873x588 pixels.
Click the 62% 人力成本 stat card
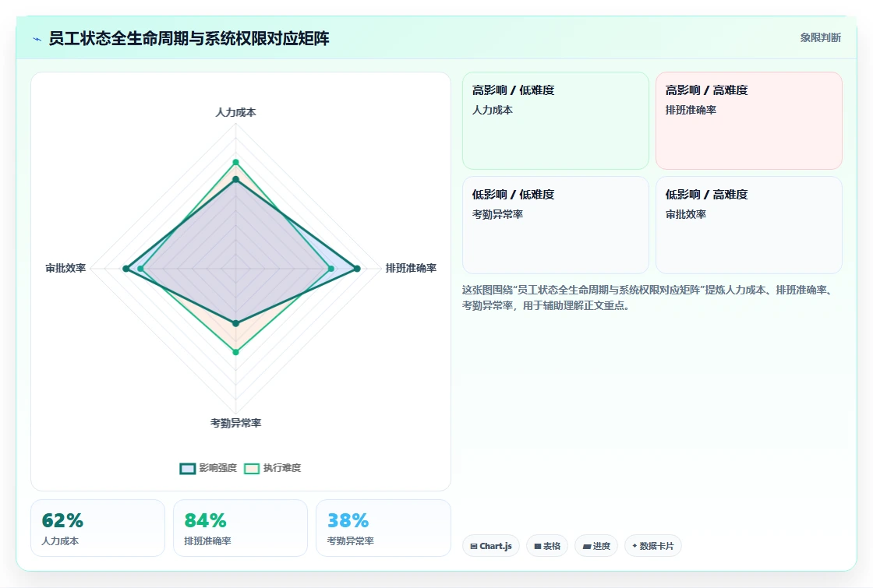[x=98, y=528]
